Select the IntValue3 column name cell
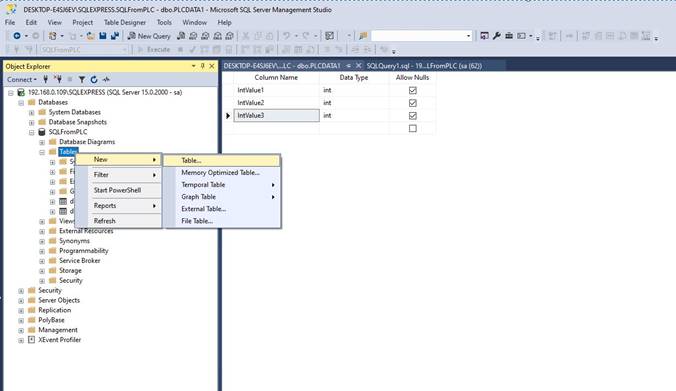This screenshot has height=391, width=676. point(276,116)
